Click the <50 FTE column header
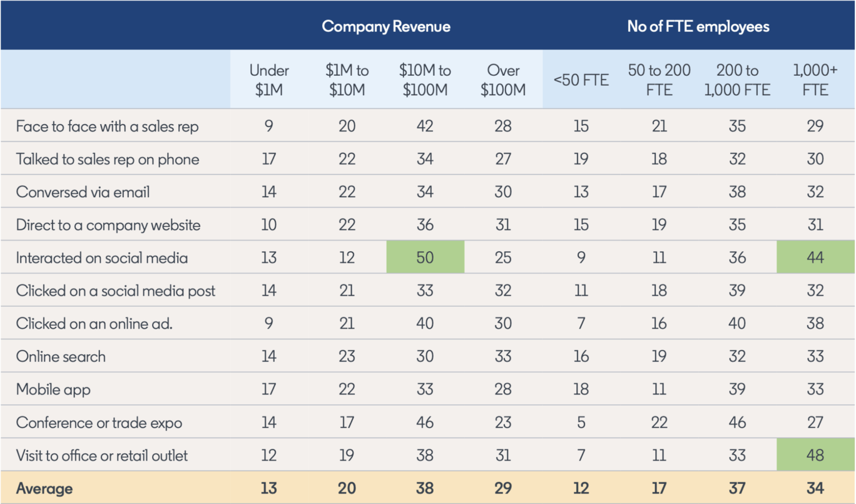This screenshot has width=856, height=504. 581,80
